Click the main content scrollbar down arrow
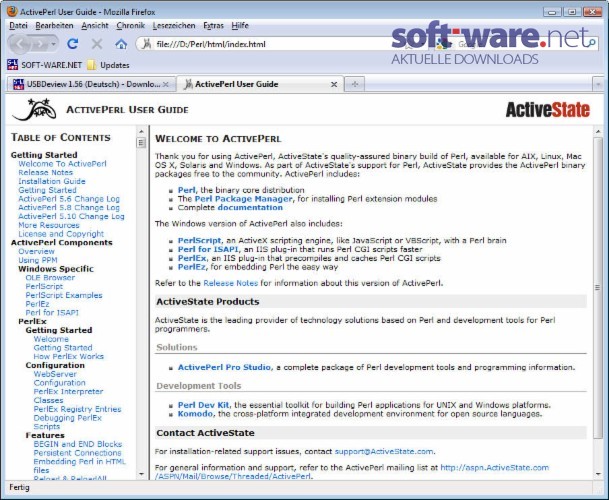609x500 pixels. [598, 474]
